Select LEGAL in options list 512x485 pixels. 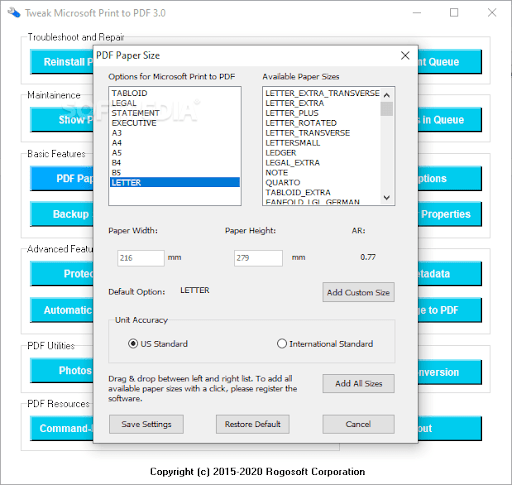click(x=175, y=103)
